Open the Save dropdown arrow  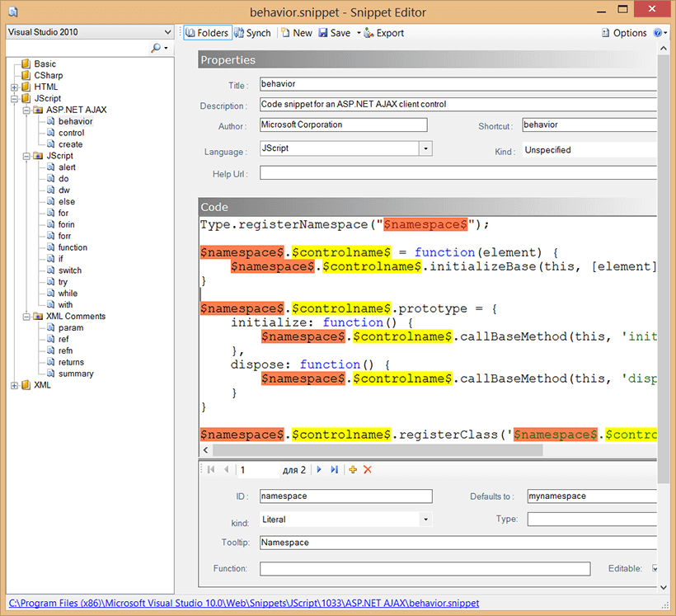click(359, 33)
